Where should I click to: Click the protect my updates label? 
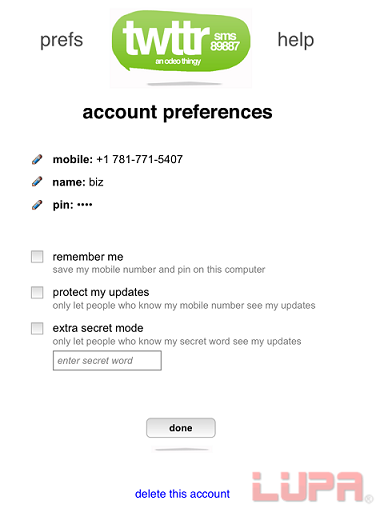101,292
